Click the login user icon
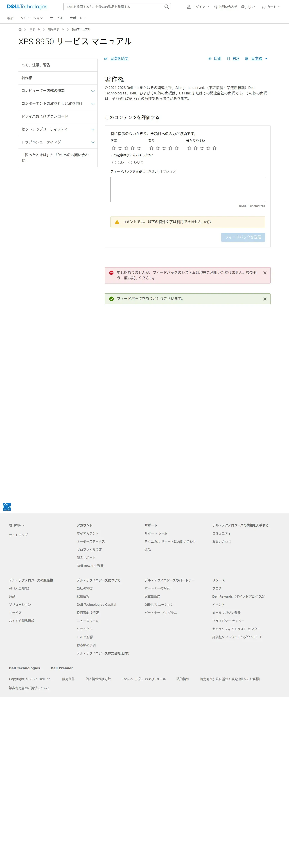Viewport: 289px width, 868px height. (189, 7)
